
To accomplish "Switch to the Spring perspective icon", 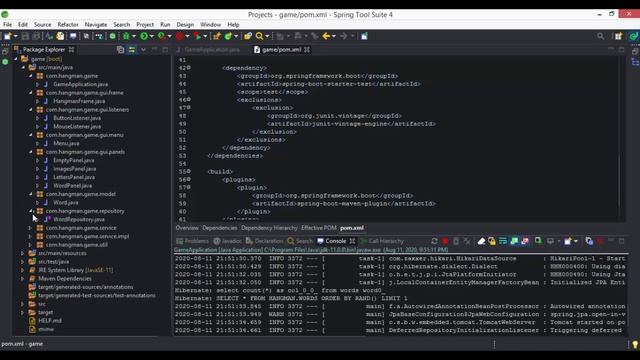I will tap(633, 36).
